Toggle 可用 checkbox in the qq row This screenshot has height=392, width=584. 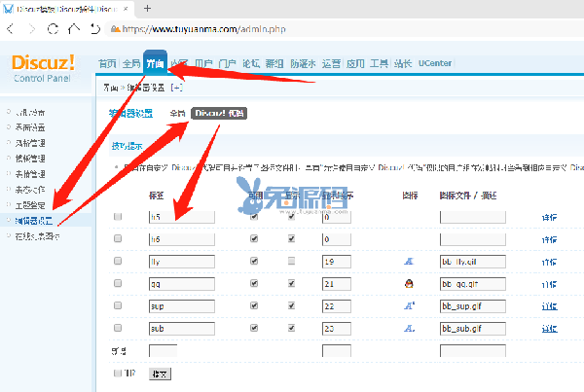pos(254,283)
